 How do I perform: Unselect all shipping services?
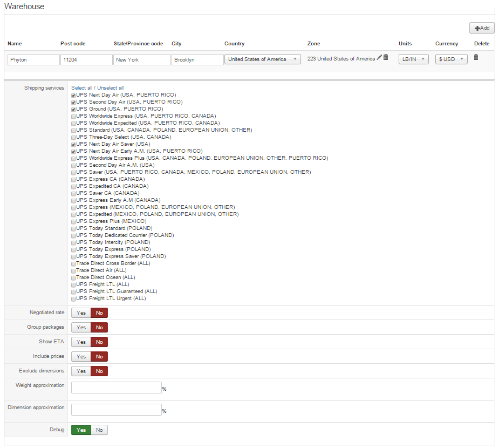111,88
